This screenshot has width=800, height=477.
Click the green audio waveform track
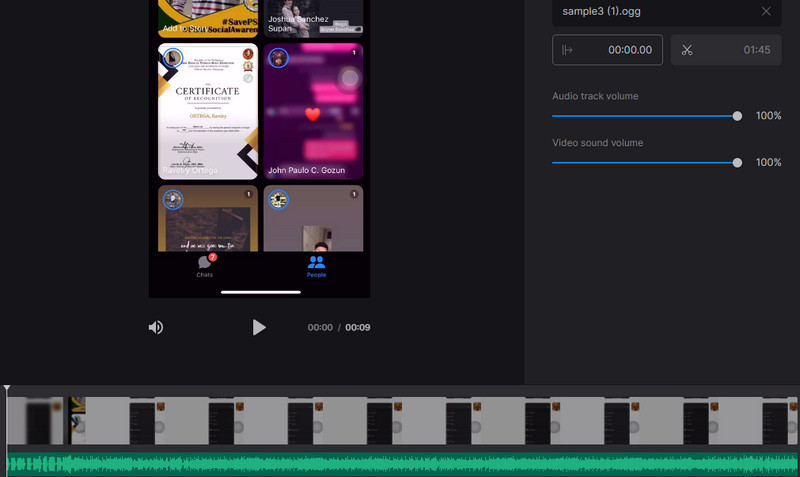403,464
